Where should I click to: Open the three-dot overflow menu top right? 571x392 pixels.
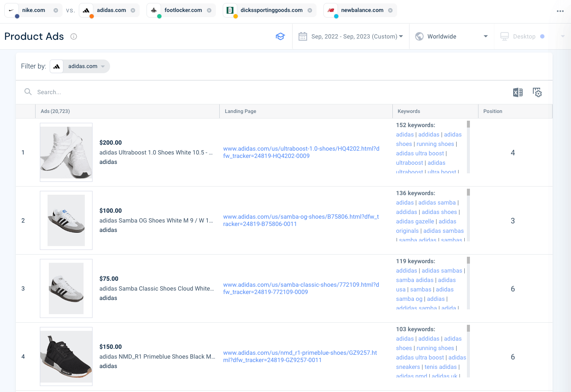(560, 12)
